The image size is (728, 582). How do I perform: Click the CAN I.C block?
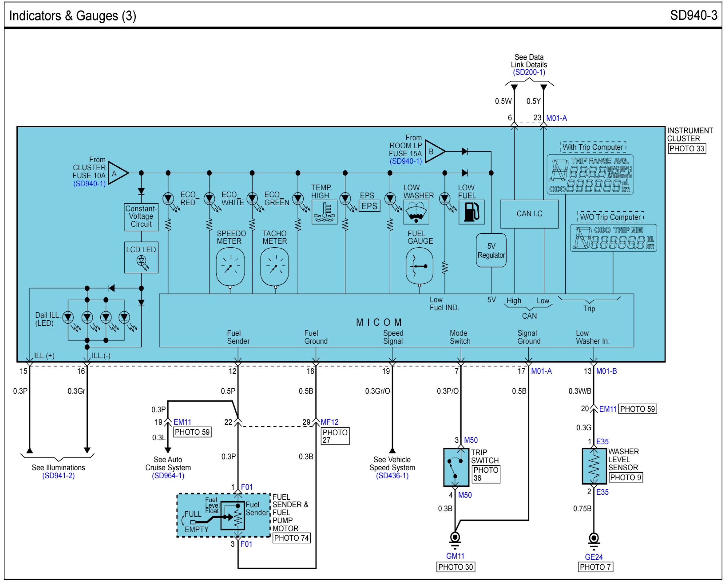coord(529,214)
